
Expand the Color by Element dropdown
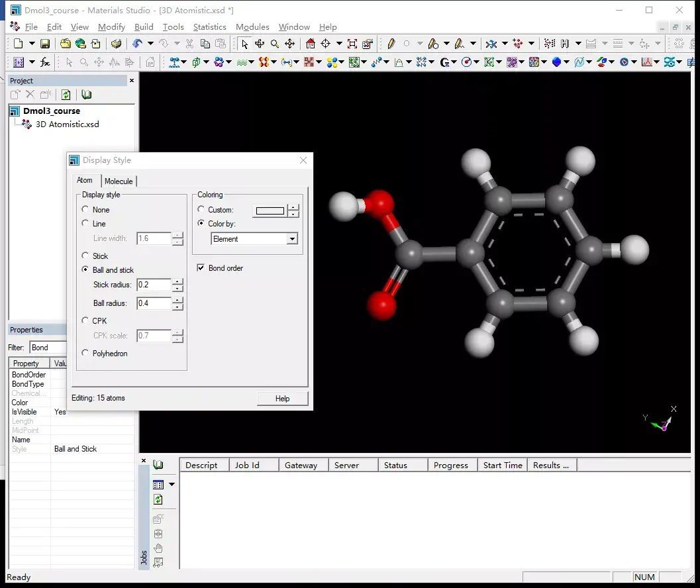[292, 239]
